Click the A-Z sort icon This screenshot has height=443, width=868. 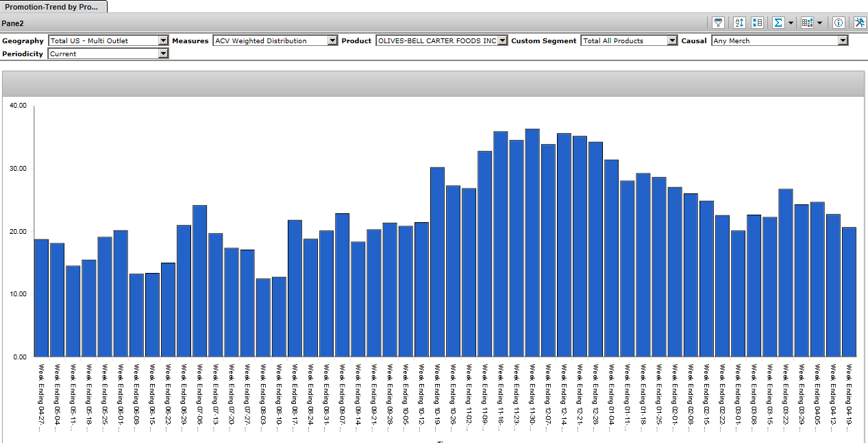(739, 23)
